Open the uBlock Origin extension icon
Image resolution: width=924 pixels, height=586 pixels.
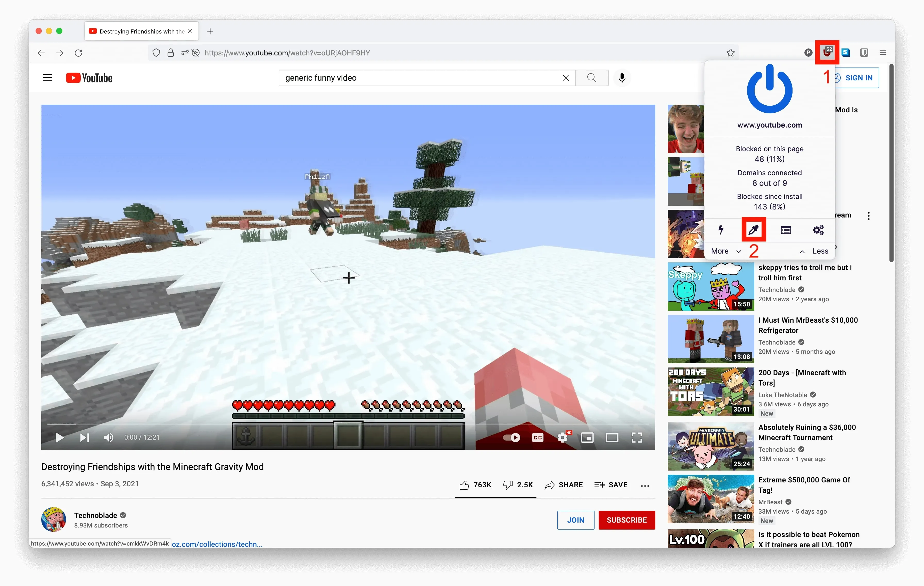click(827, 52)
